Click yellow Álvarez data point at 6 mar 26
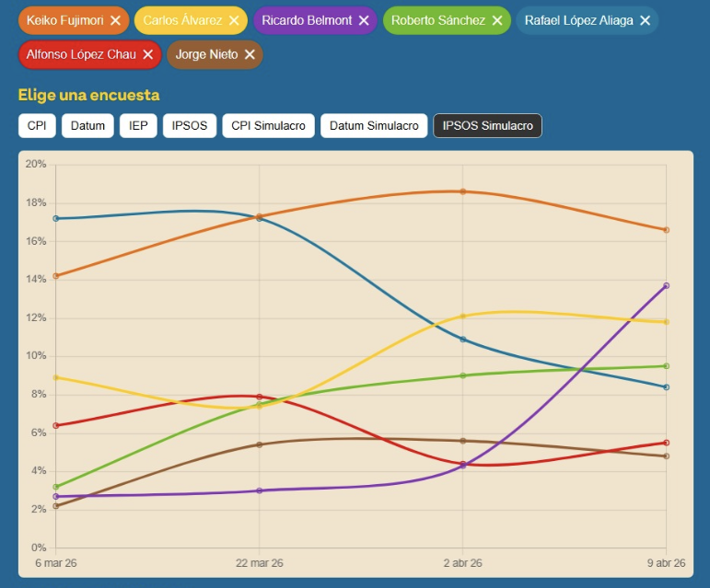 pyautogui.click(x=55, y=377)
